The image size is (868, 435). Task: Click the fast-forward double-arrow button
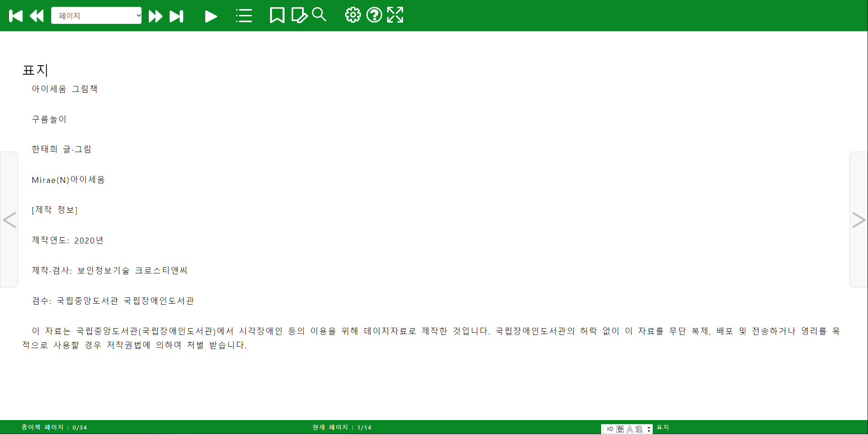pos(155,16)
